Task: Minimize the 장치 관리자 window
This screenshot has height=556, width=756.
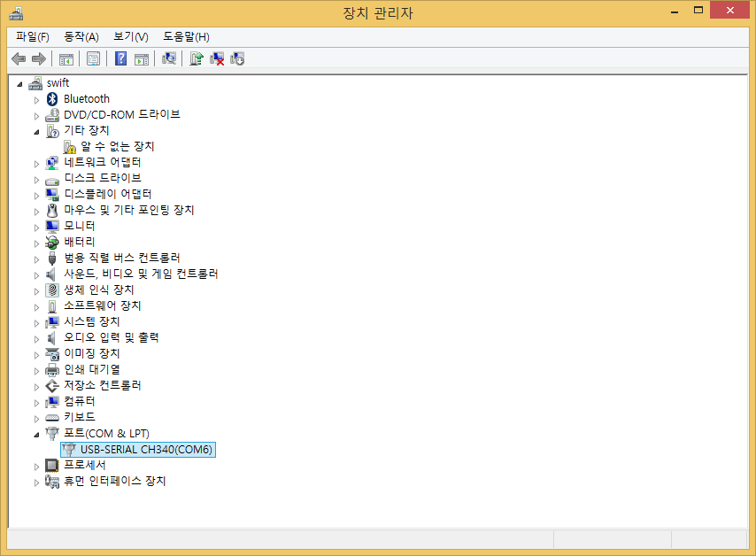Action: pyautogui.click(x=675, y=11)
